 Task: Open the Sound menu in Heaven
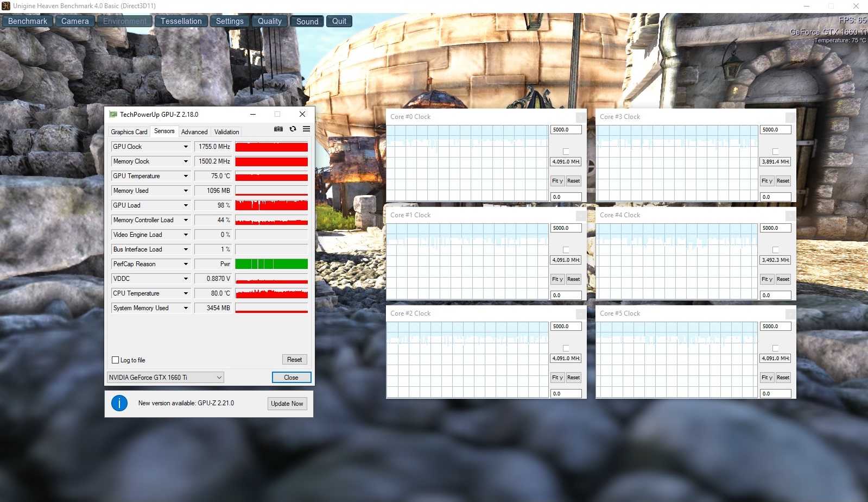(x=307, y=21)
